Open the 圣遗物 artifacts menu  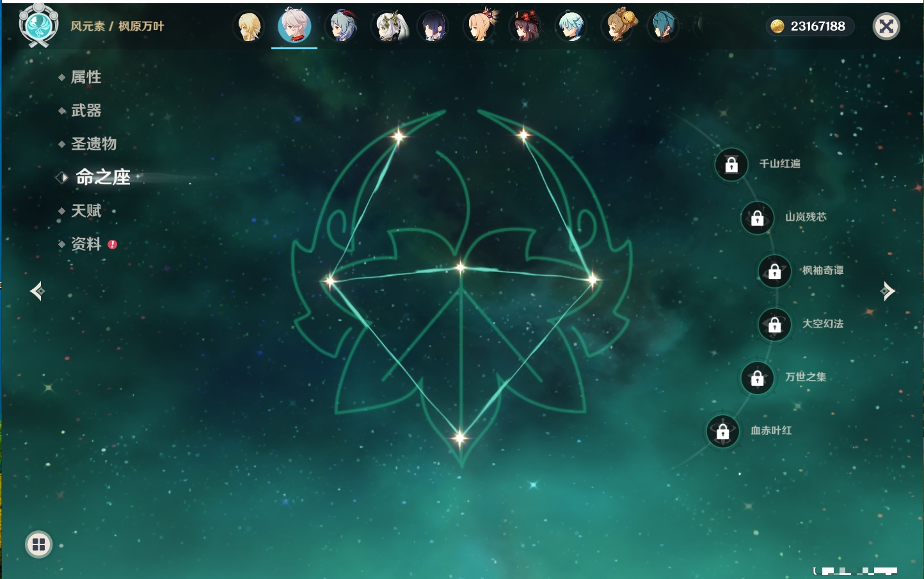(x=93, y=144)
